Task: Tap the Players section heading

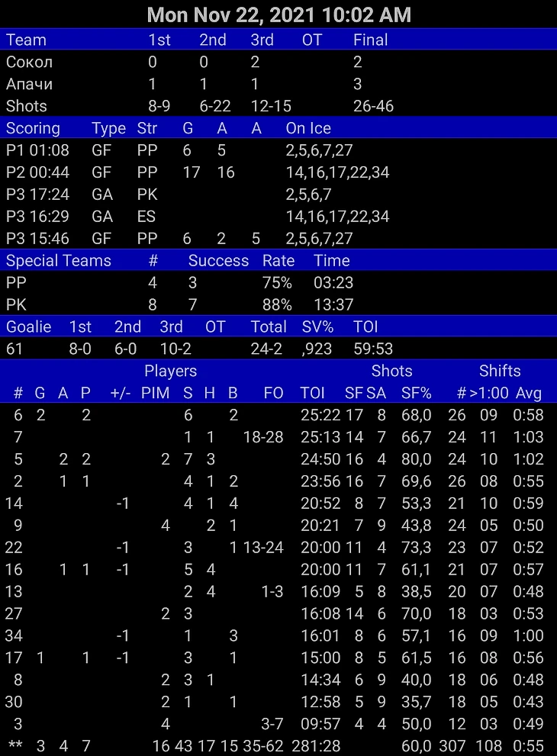Action: [x=171, y=372]
